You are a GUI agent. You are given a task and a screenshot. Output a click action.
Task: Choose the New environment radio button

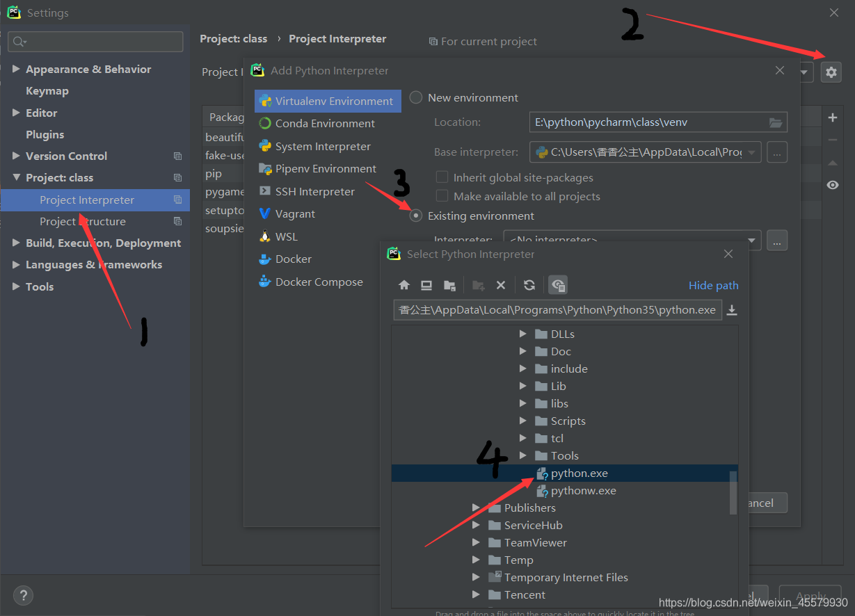point(416,98)
